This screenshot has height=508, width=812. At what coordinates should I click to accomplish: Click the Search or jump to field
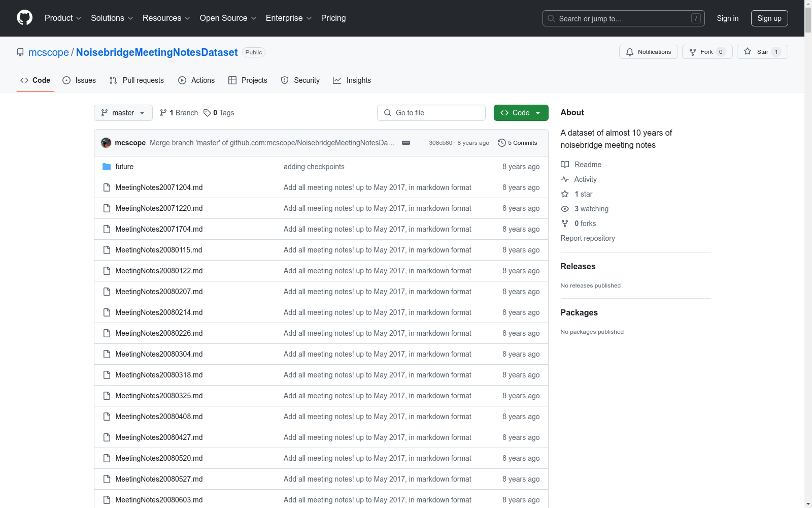click(x=623, y=18)
